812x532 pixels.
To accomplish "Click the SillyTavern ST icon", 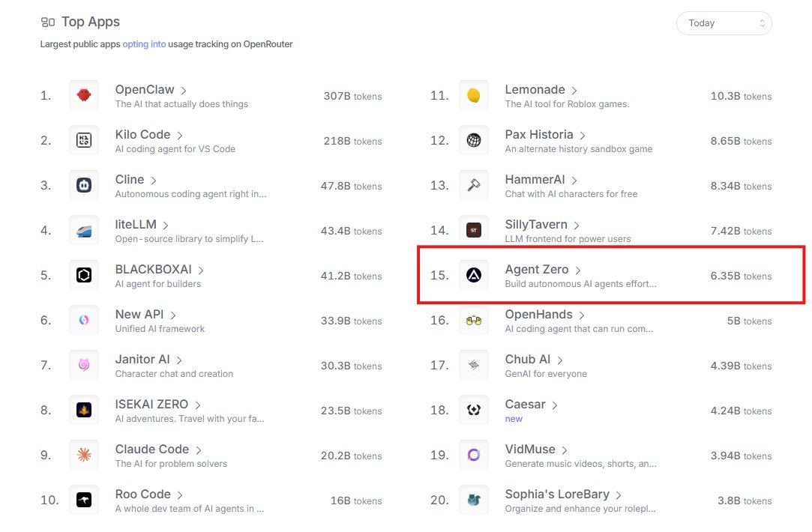I will coord(474,230).
